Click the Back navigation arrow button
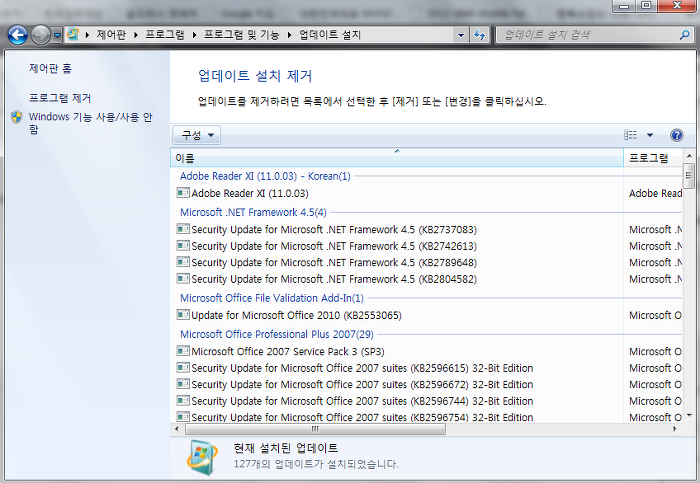 click(17, 35)
